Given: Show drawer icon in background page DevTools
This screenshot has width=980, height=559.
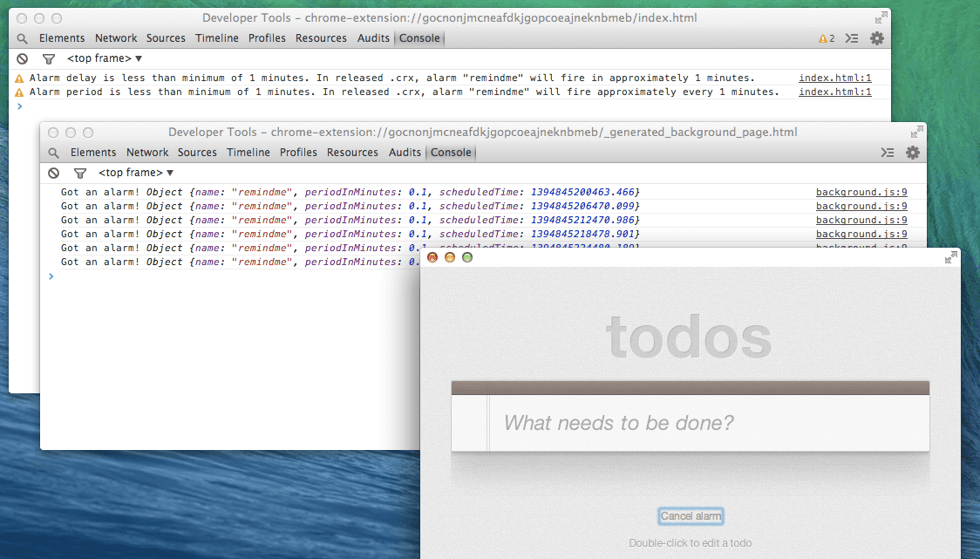Looking at the screenshot, I should 888,153.
